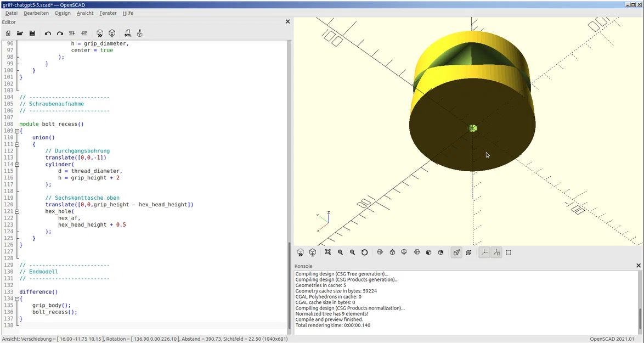Click the '// Schraubenaufnahme' comment

click(52, 104)
